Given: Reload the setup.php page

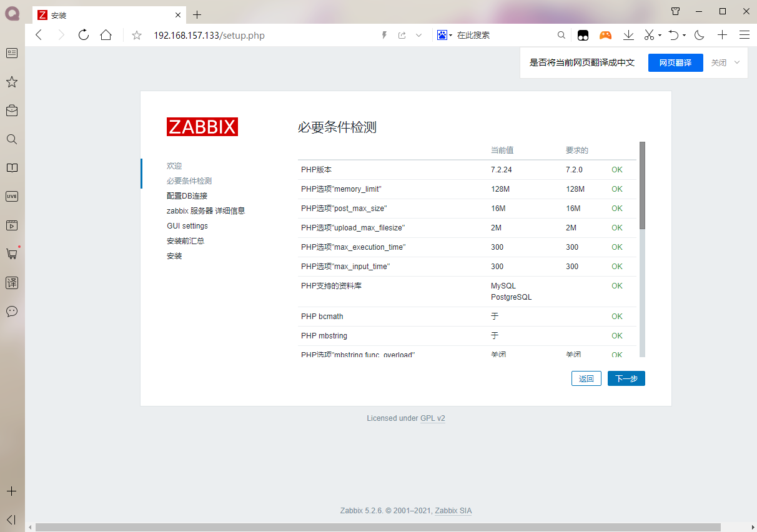Looking at the screenshot, I should 84,35.
